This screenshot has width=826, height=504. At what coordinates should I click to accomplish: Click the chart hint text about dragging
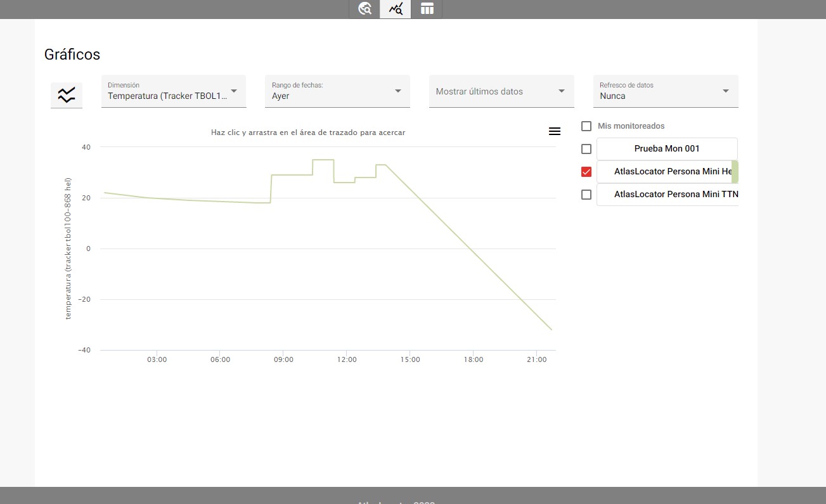[x=308, y=132]
